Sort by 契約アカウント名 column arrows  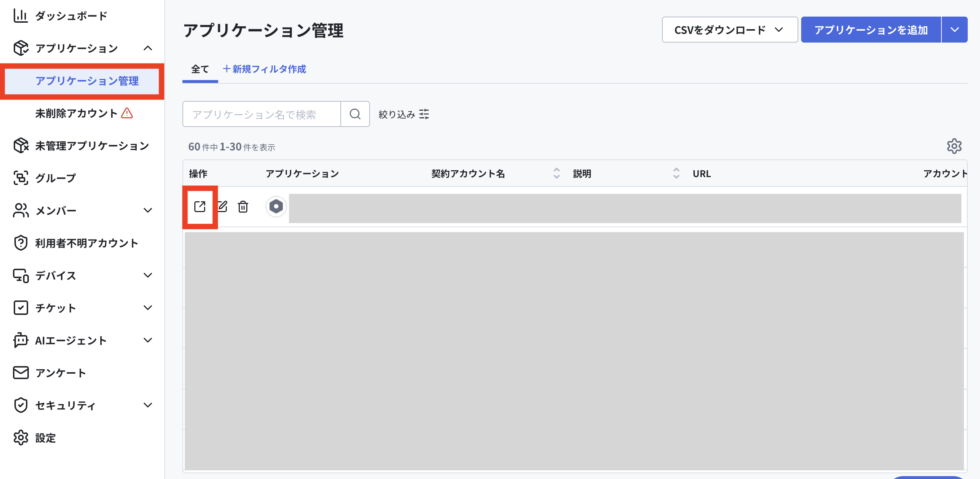pos(557,173)
